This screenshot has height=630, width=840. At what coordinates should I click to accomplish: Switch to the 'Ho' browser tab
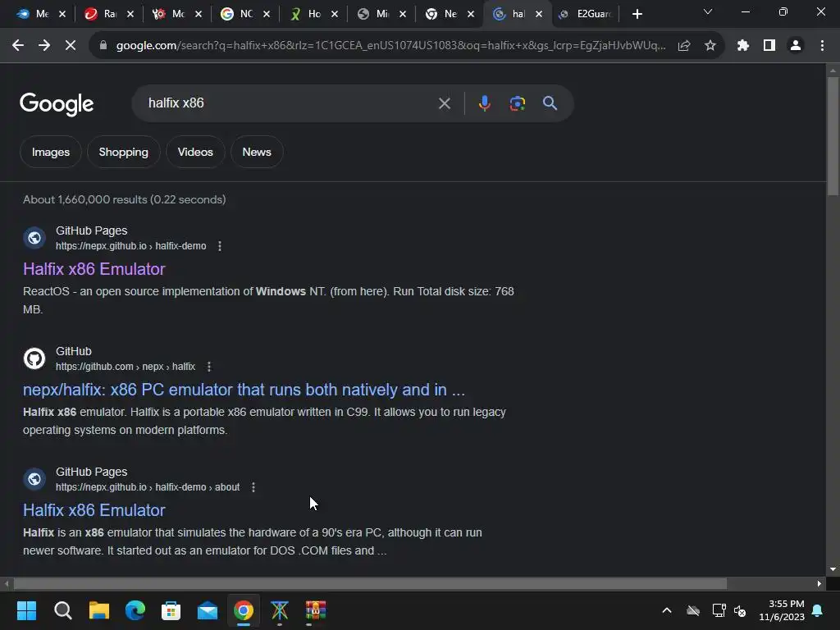tap(308, 14)
